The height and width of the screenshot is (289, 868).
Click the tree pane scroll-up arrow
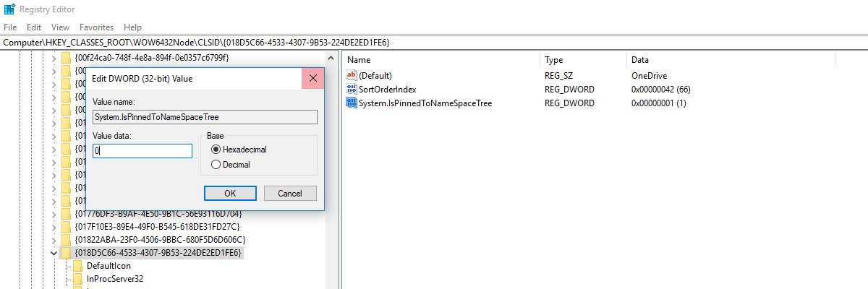tap(331, 58)
